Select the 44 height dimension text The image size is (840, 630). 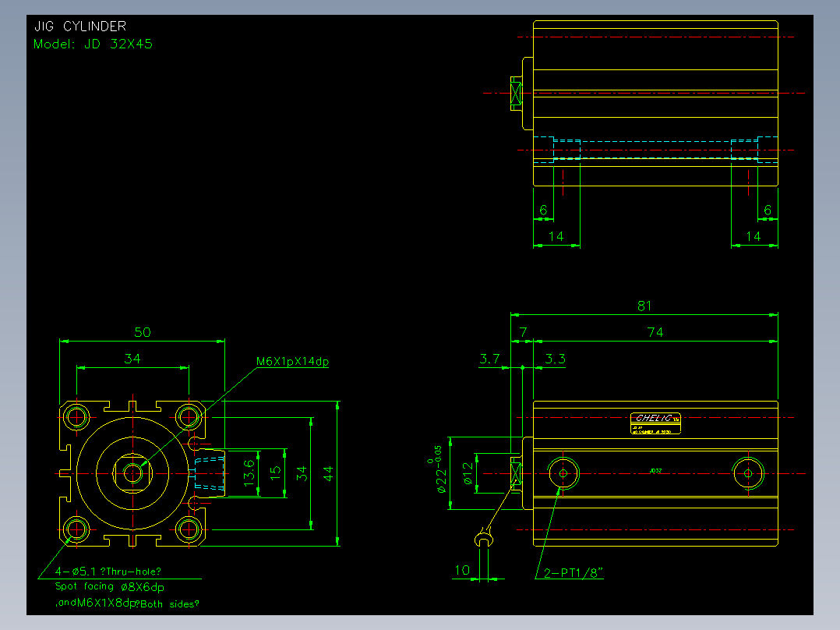[328, 473]
